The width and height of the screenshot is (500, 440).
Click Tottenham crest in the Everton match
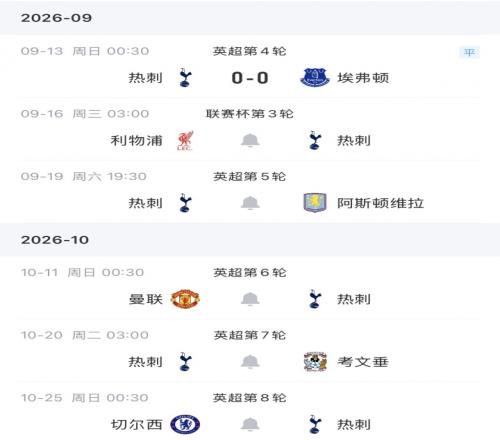(x=185, y=78)
